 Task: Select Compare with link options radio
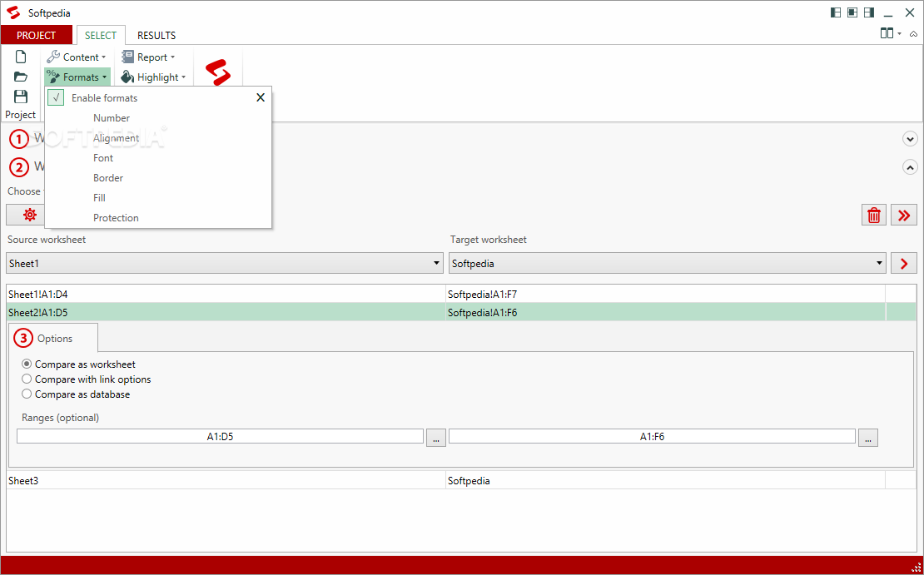pos(27,379)
